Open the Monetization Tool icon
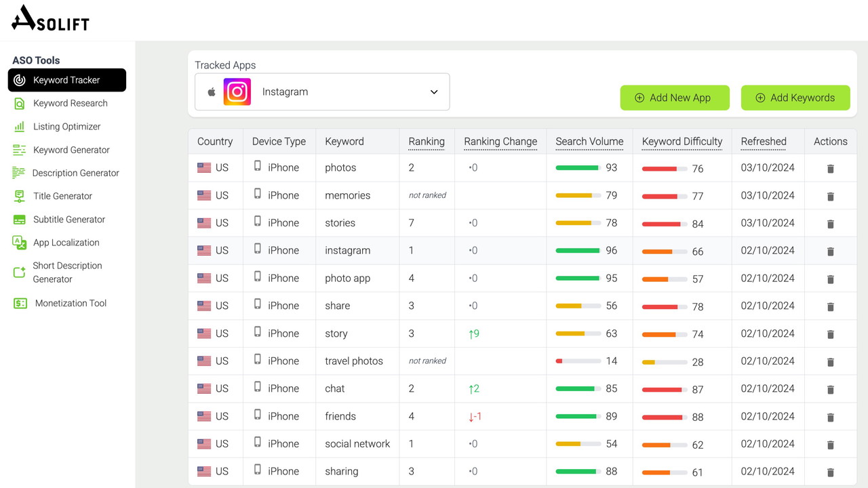Screen dimensions: 868x488 click(x=20, y=304)
